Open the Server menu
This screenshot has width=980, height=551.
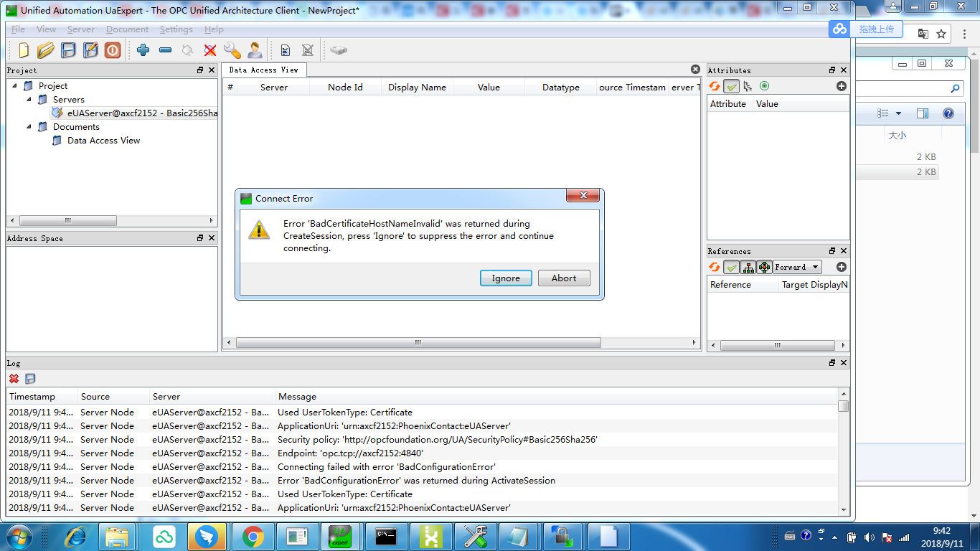point(81,29)
